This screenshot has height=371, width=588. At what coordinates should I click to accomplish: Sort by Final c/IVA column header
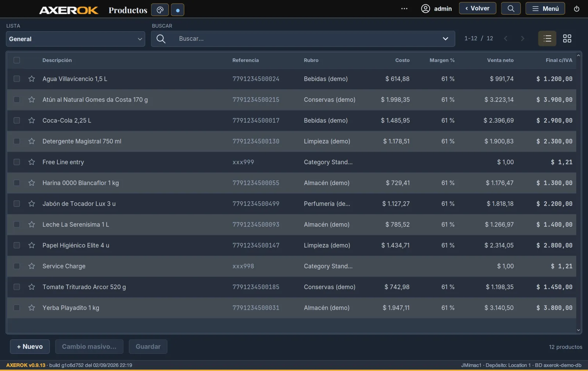(x=559, y=60)
